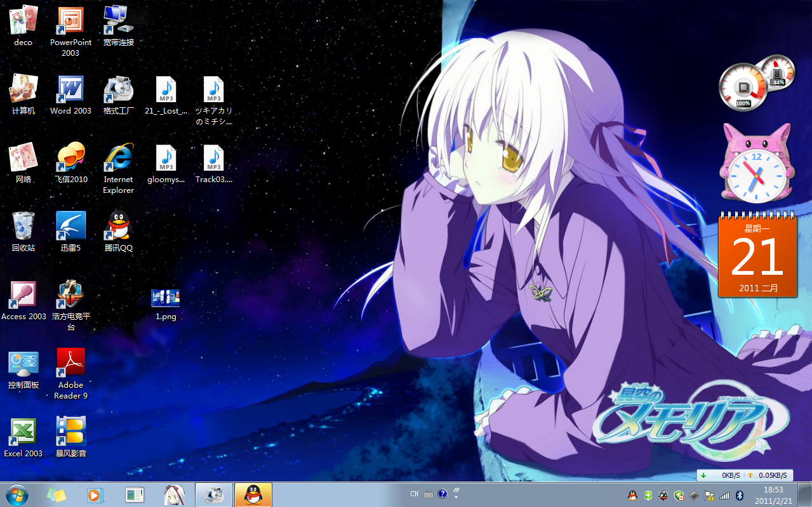Viewport: 812px width, 507px height.
Task: Open the sticky notes taskbar button
Action: click(x=56, y=495)
